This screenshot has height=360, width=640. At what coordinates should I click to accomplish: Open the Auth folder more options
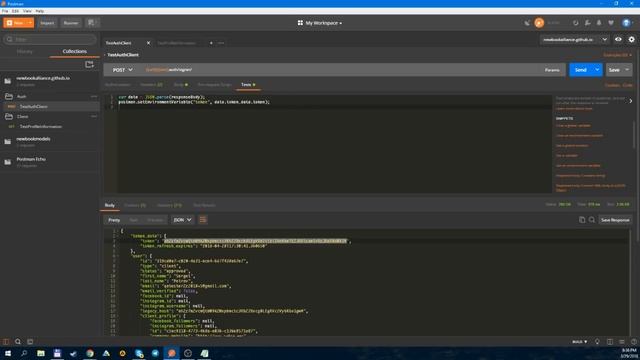(93, 96)
